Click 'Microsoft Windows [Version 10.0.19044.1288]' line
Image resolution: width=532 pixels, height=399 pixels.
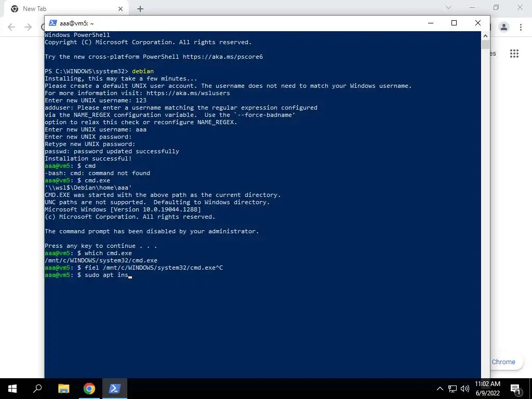[x=123, y=210]
